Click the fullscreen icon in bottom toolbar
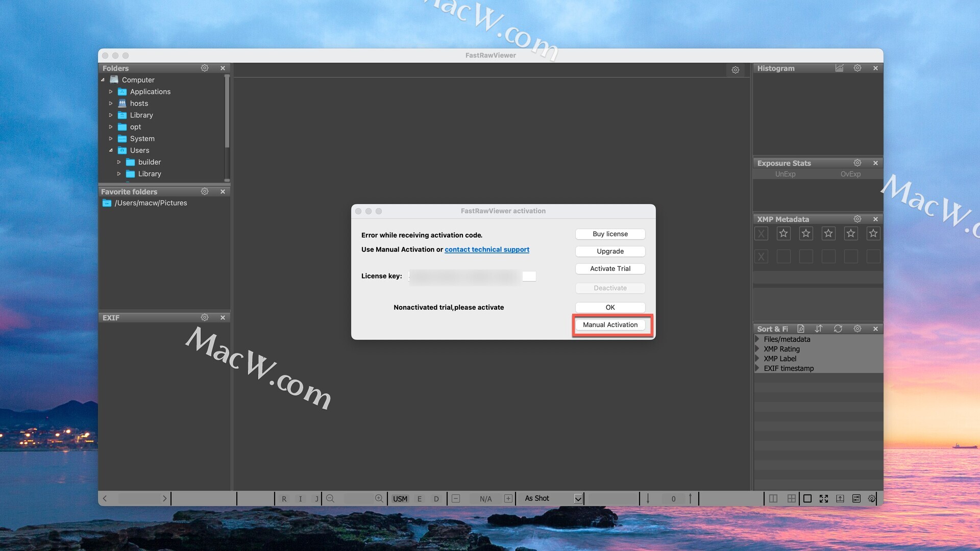 [823, 498]
